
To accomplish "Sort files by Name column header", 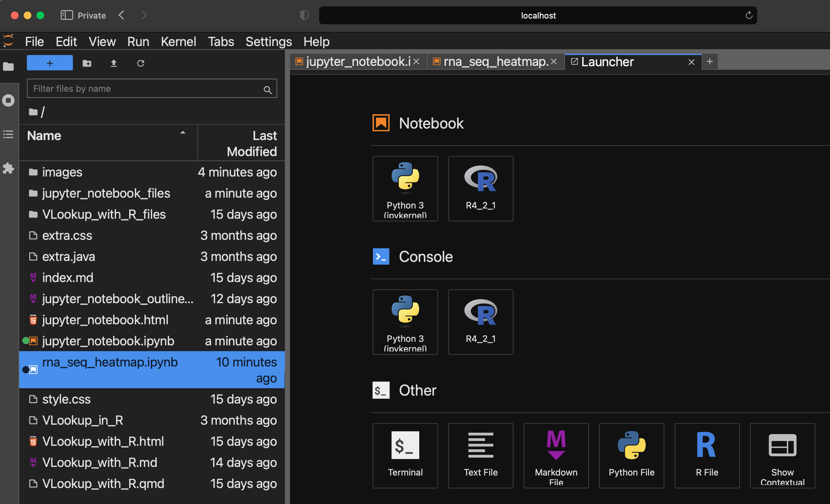I will point(44,135).
